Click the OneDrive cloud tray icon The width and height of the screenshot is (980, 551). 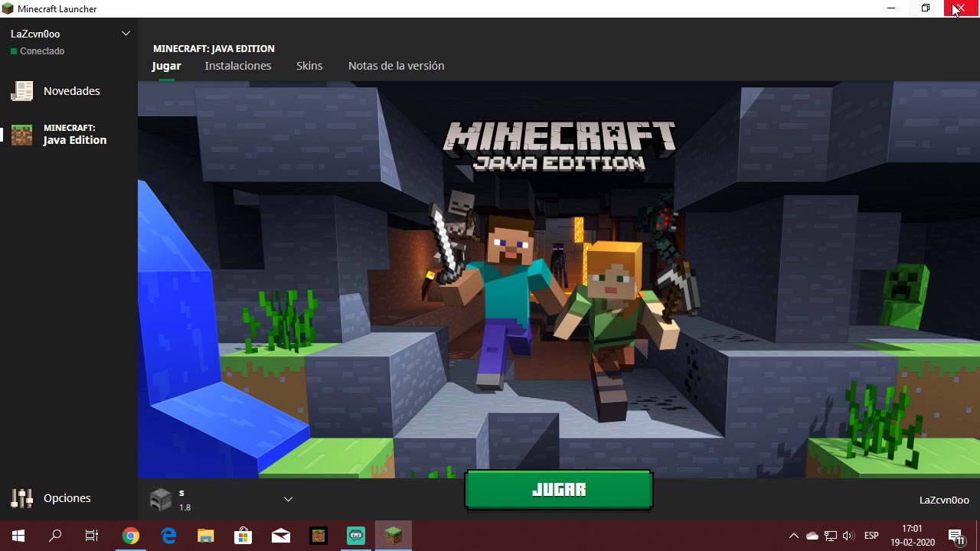812,536
